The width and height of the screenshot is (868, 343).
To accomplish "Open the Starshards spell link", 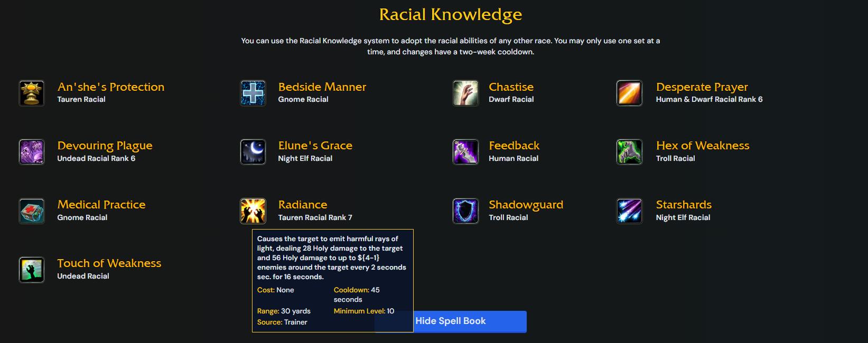I will (x=684, y=205).
